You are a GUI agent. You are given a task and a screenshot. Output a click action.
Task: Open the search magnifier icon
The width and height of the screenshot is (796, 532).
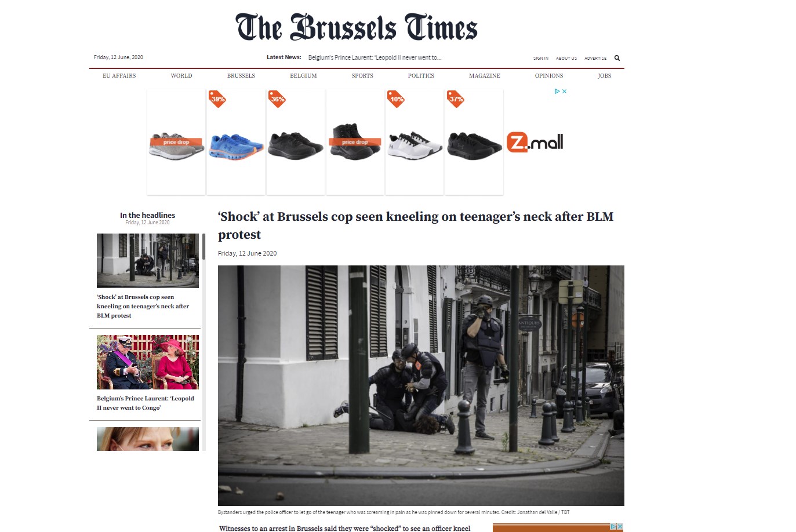(x=617, y=58)
